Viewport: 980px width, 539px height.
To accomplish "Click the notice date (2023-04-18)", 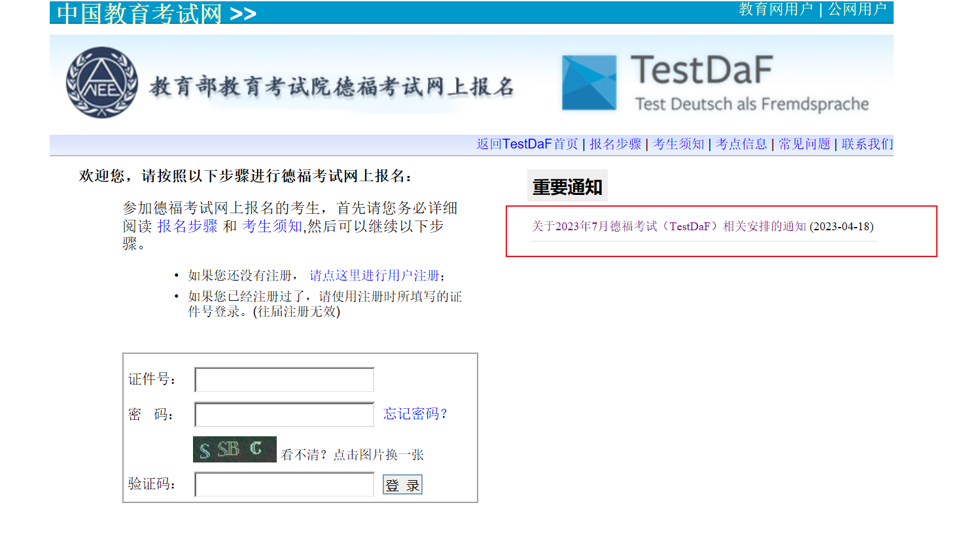I will pos(842,226).
